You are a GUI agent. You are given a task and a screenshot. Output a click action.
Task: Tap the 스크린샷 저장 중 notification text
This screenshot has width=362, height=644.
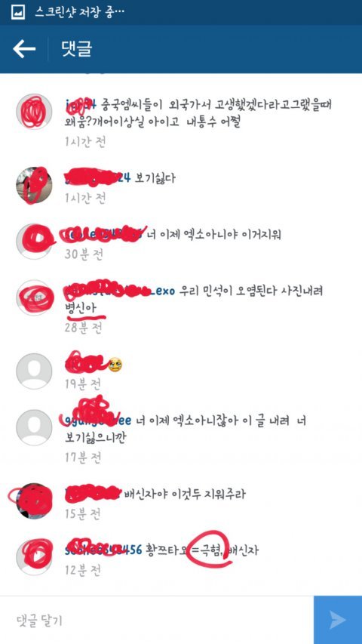[79, 12]
